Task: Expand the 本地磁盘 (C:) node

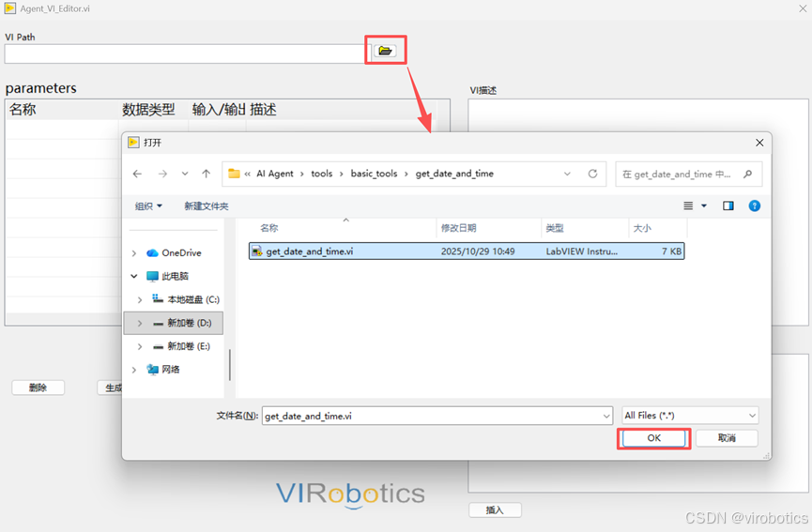Action: (140, 299)
